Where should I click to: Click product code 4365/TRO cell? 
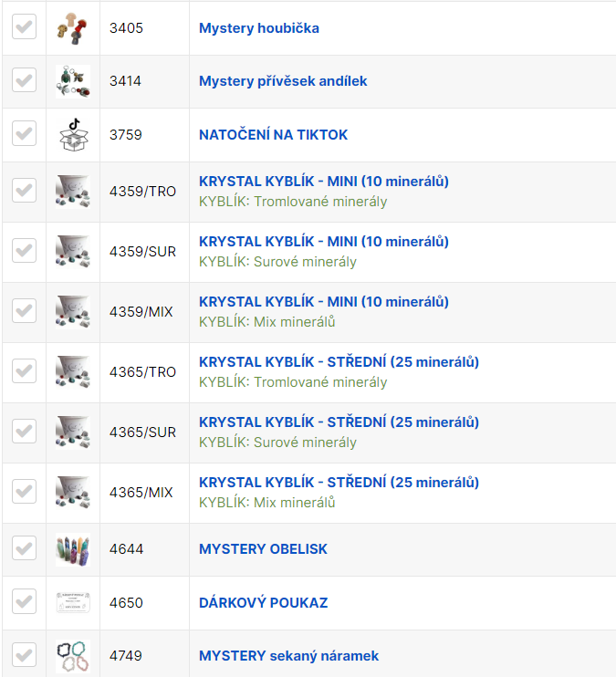[142, 372]
